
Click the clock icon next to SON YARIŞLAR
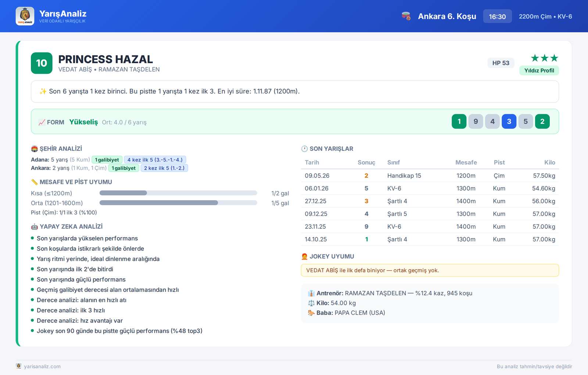click(x=304, y=149)
